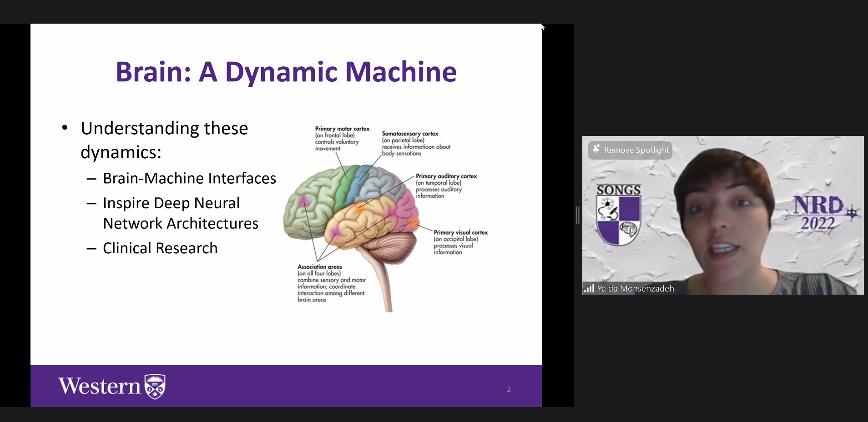The width and height of the screenshot is (868, 422).
Task: Click the slide title Brain: A Dynamic Machine
Action: point(286,72)
